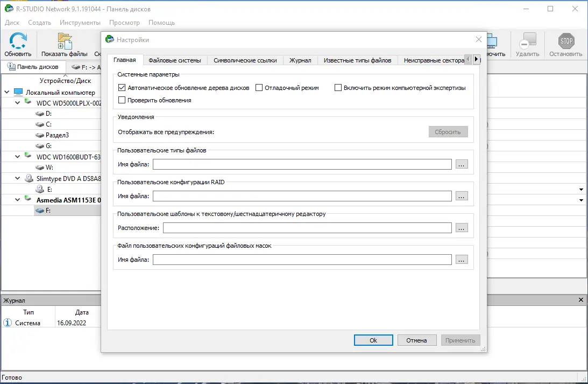Image resolution: width=588 pixels, height=384 pixels.
Task: Click the E: optical disc icon
Action: coord(40,189)
